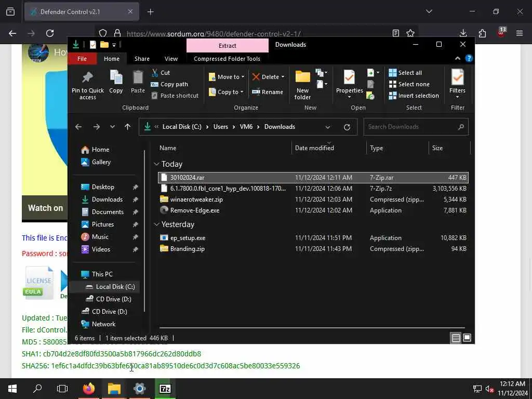Click Users in breadcrumb path

pyautogui.click(x=220, y=127)
